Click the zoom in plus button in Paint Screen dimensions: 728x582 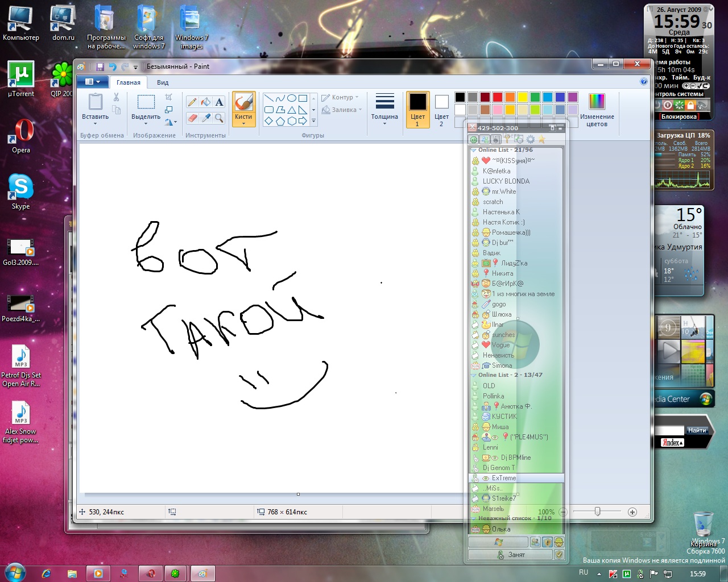click(632, 512)
